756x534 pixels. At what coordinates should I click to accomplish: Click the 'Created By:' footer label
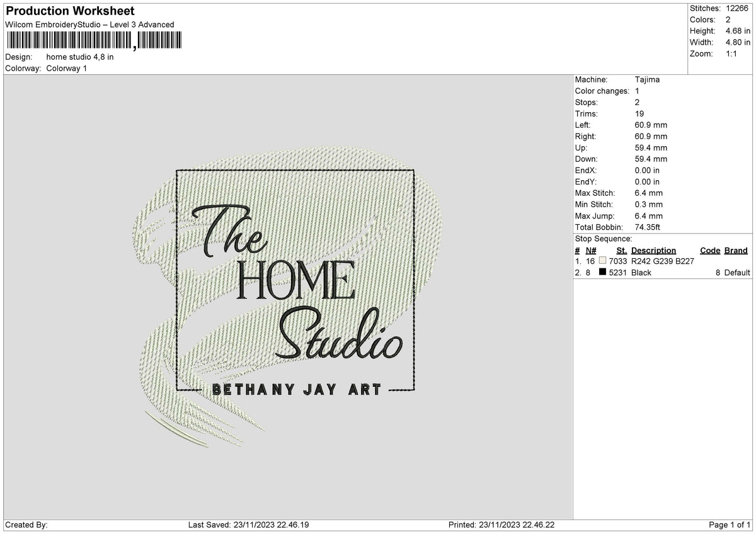pos(26,525)
